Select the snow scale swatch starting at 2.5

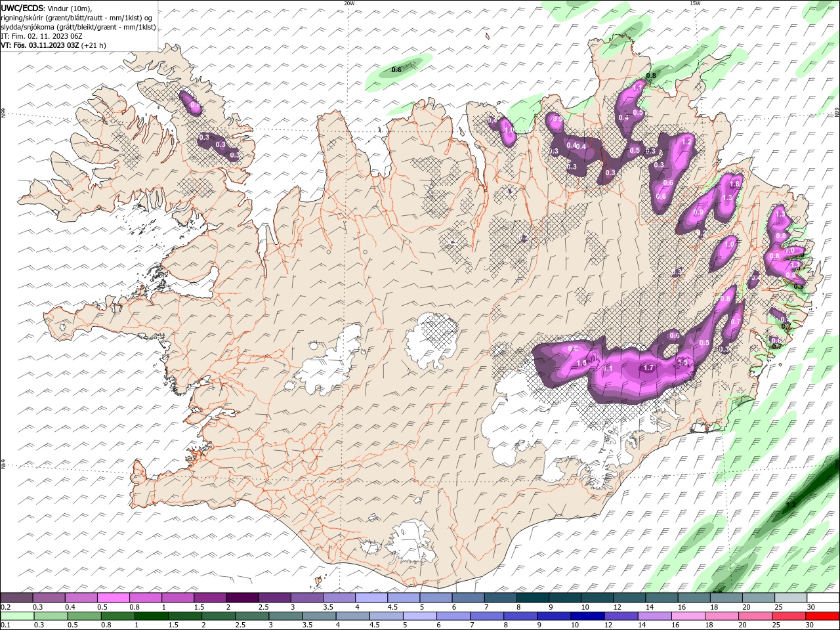(x=274, y=598)
